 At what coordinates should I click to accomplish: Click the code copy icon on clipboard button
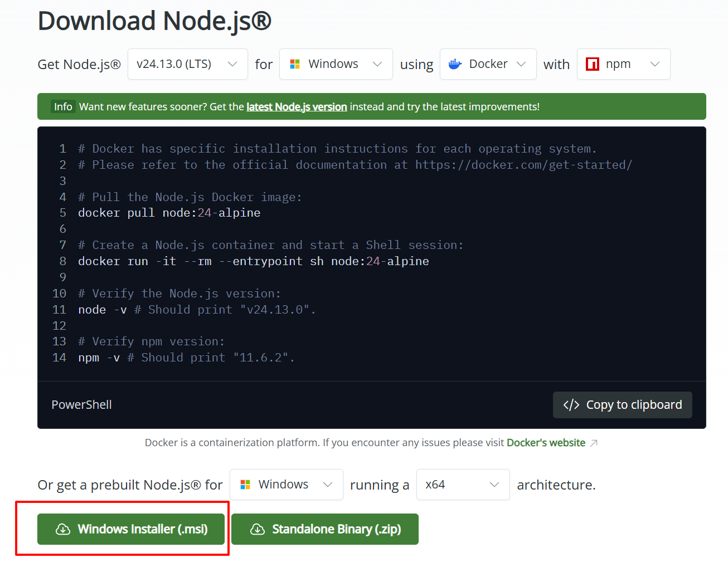point(571,405)
